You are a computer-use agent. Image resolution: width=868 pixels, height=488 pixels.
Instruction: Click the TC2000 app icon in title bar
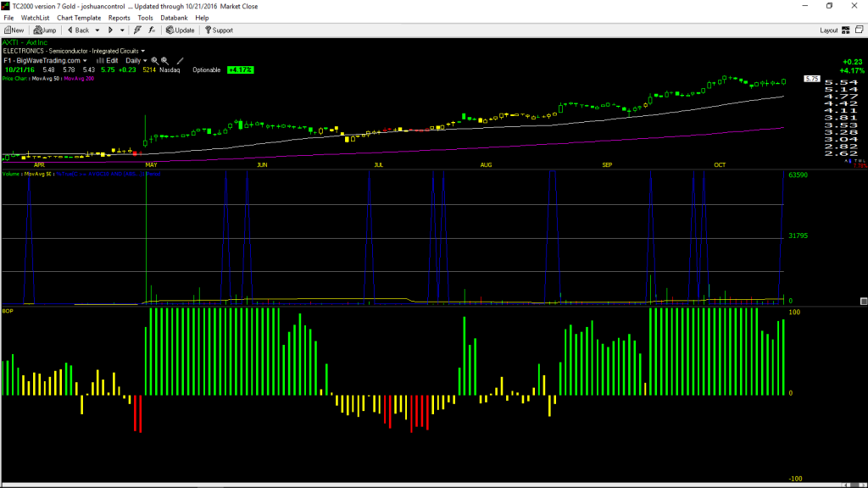[x=6, y=6]
